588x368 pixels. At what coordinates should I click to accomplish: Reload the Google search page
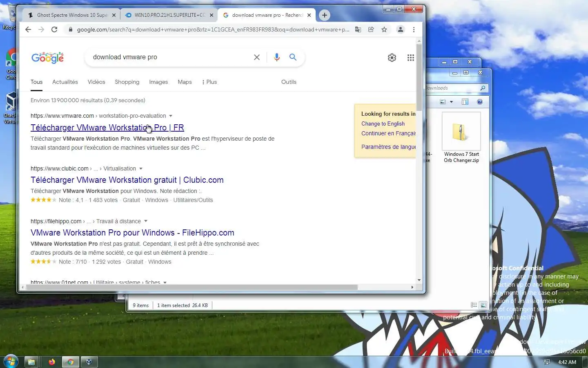54,29
